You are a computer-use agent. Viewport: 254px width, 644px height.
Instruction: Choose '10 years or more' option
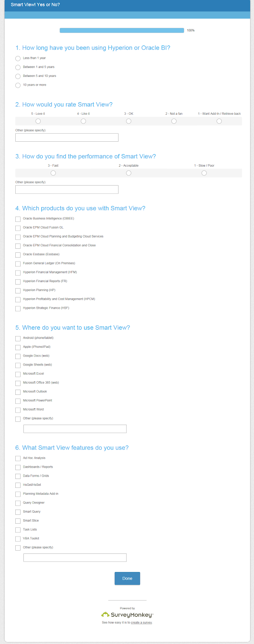(x=18, y=85)
